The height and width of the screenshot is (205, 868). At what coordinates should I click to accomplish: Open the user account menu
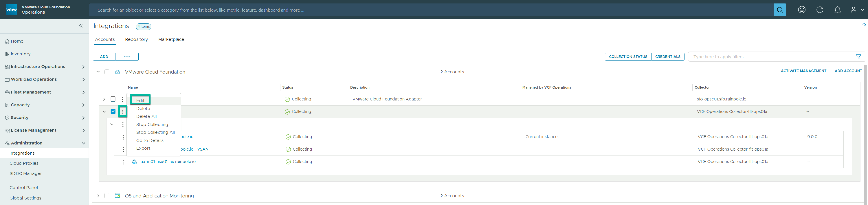(x=857, y=10)
